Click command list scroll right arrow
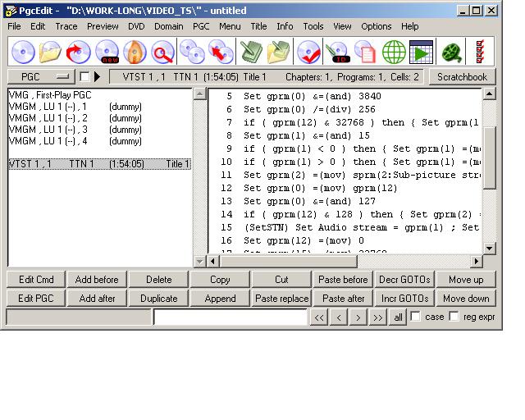 pyautogui.click(x=477, y=261)
